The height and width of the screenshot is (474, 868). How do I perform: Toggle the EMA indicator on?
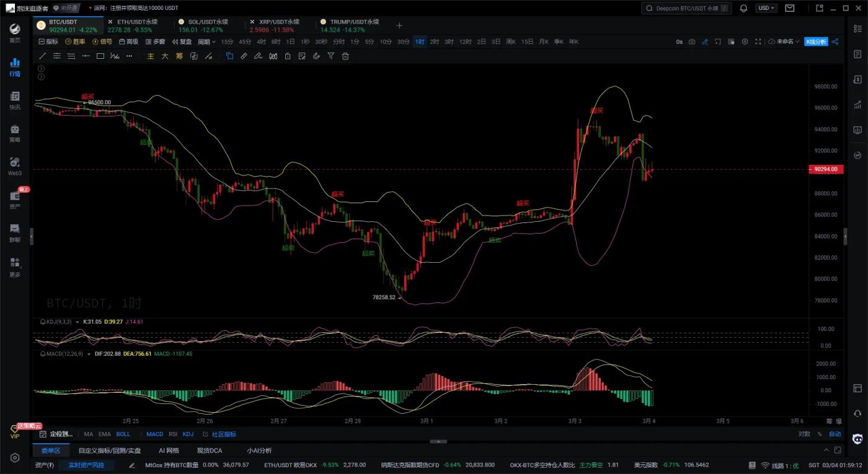104,434
